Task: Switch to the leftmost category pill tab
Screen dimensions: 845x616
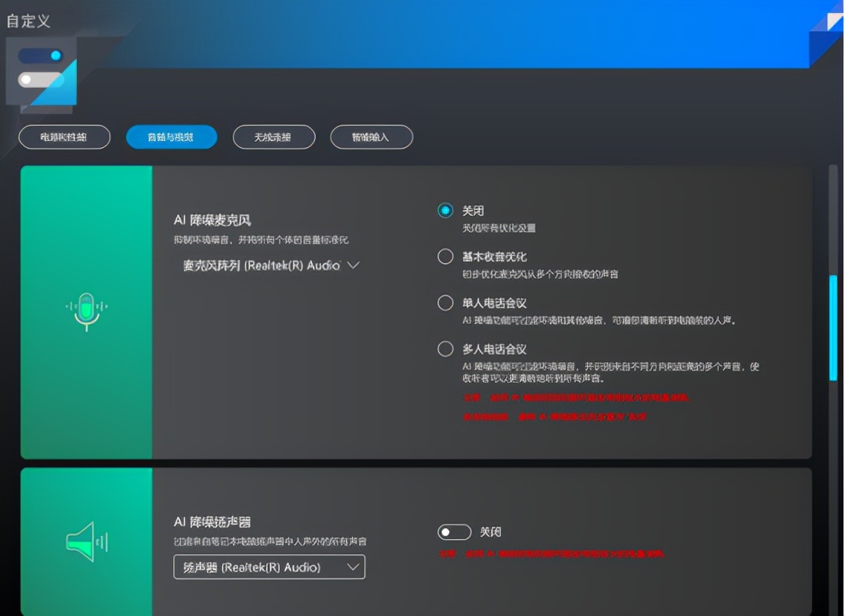Action: (x=64, y=136)
